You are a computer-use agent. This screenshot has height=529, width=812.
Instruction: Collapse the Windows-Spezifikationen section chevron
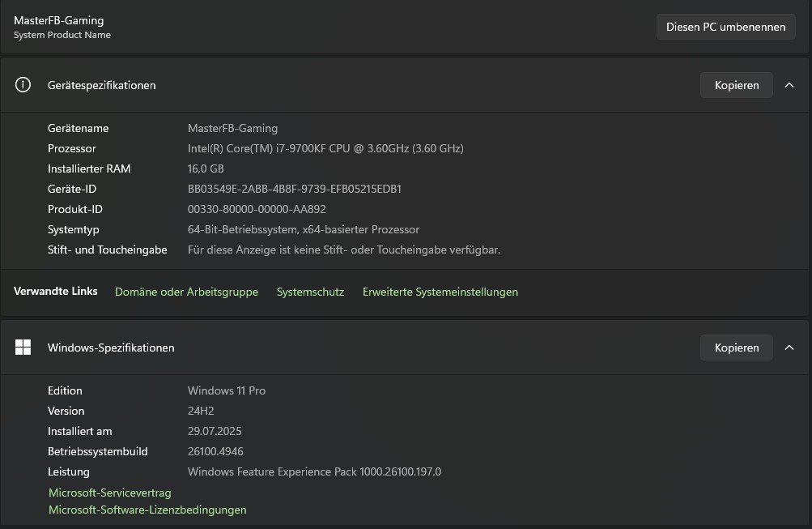[789, 348]
